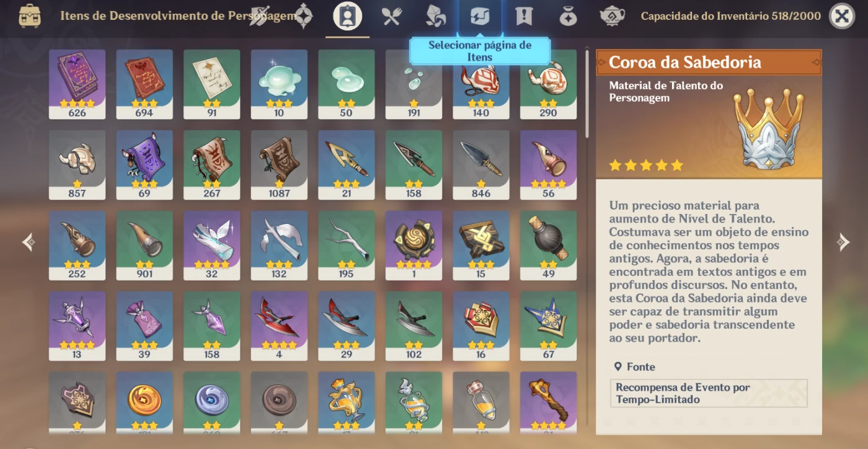Go to the next item page arrow
Viewport: 868px width, 449px height.
(x=843, y=242)
